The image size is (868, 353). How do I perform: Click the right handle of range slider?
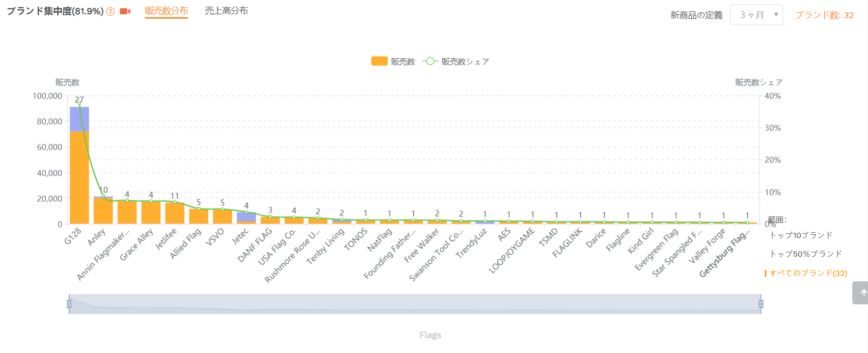761,304
